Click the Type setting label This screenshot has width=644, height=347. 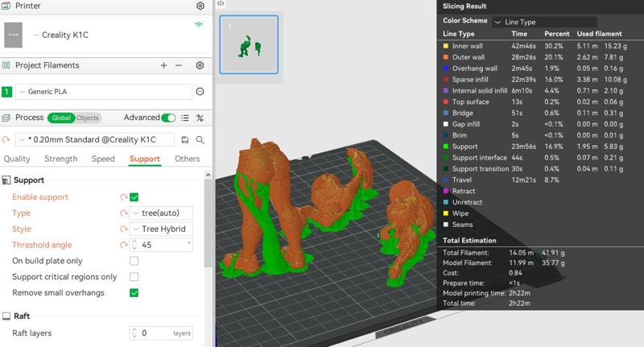pos(22,213)
